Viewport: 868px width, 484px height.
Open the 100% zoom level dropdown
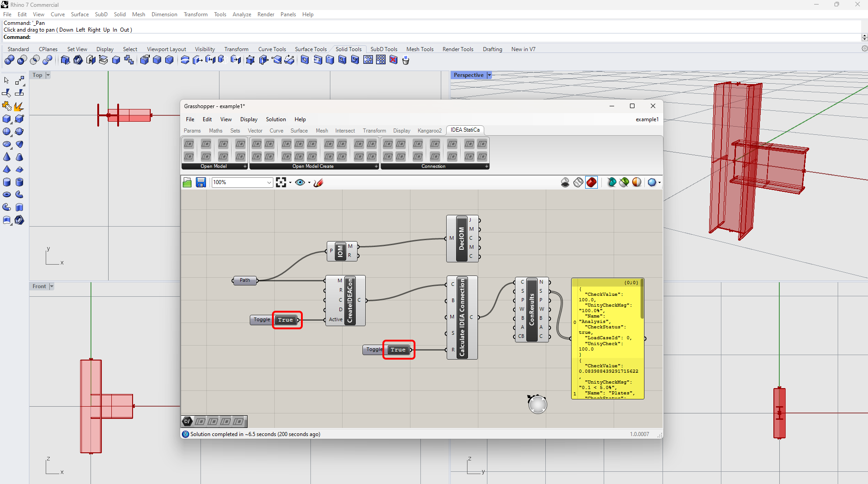tap(269, 182)
